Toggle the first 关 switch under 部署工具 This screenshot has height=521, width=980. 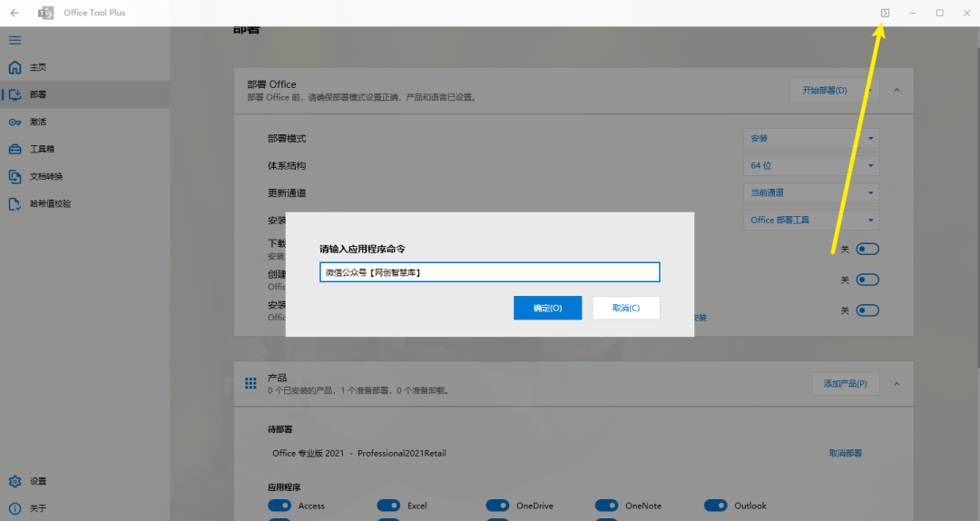coord(867,249)
